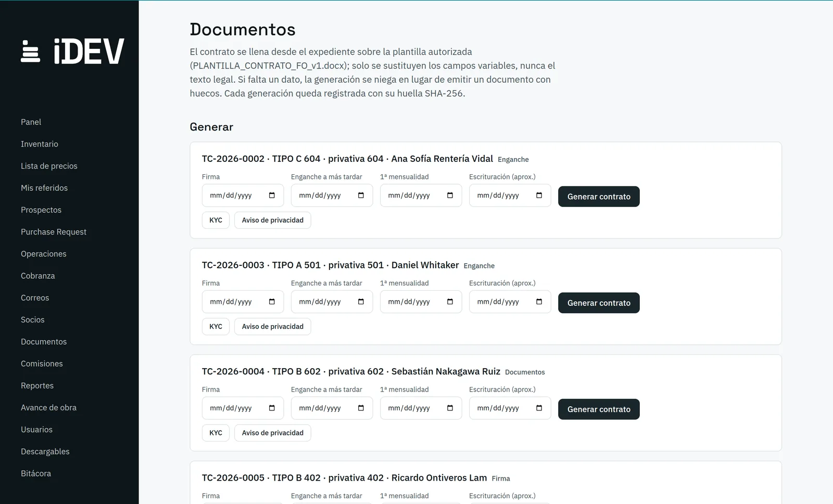The height and width of the screenshot is (504, 833).
Task: Open KYC for TC-2026-0003
Action: pos(216,327)
